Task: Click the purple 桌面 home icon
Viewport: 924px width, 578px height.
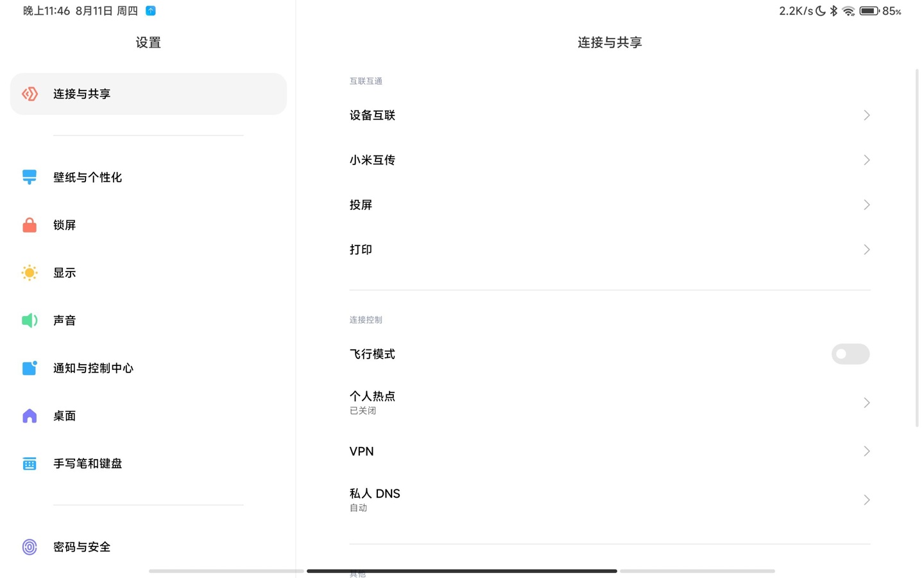Action: pos(29,416)
